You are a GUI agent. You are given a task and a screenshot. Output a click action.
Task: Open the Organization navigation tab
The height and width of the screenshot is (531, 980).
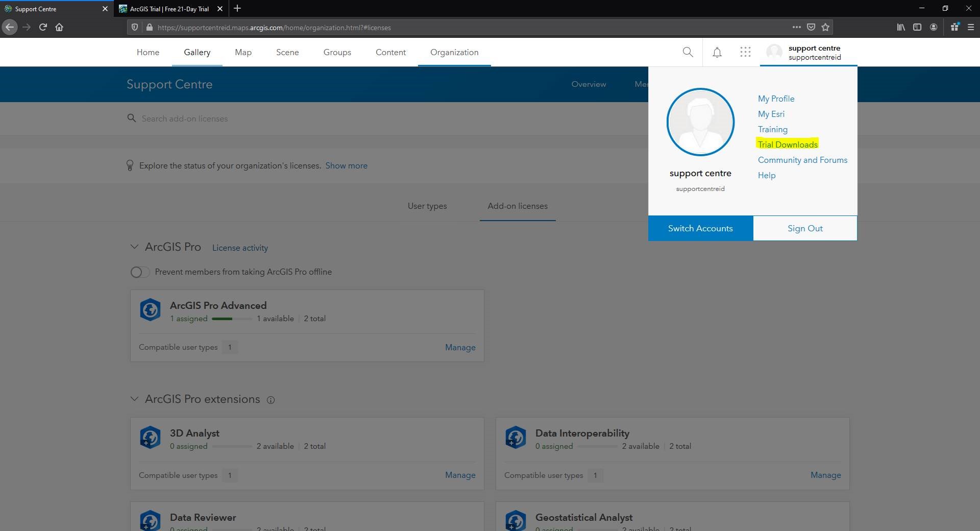[x=454, y=52]
